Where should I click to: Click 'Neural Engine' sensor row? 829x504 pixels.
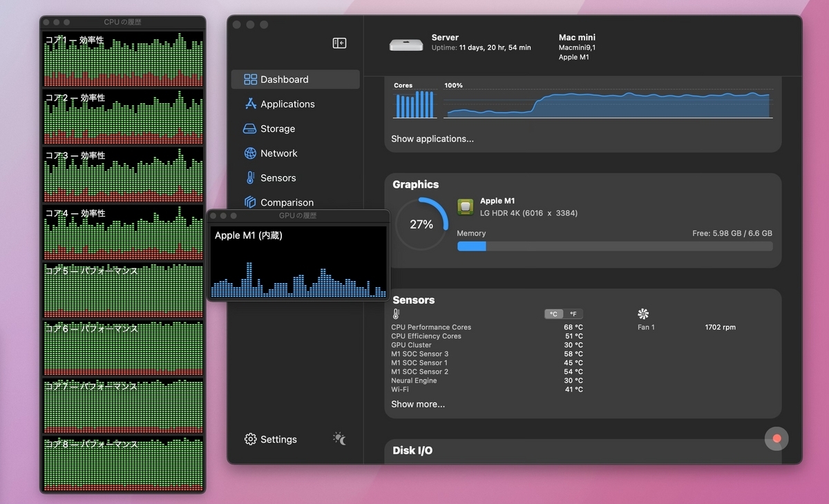[x=487, y=380]
